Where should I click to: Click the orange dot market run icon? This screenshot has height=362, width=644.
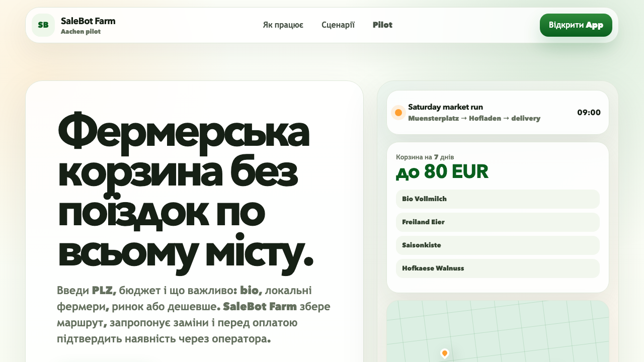tap(398, 113)
